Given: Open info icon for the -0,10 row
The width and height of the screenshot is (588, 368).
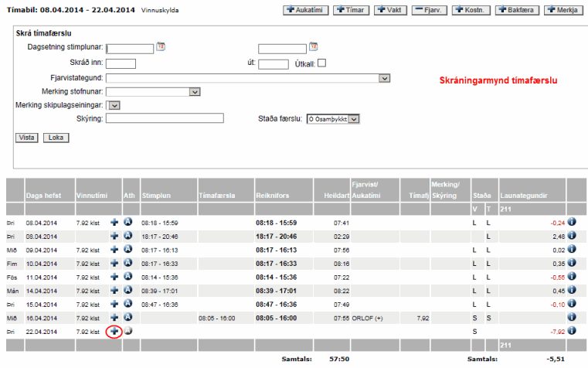Looking at the screenshot, I should coord(572,303).
